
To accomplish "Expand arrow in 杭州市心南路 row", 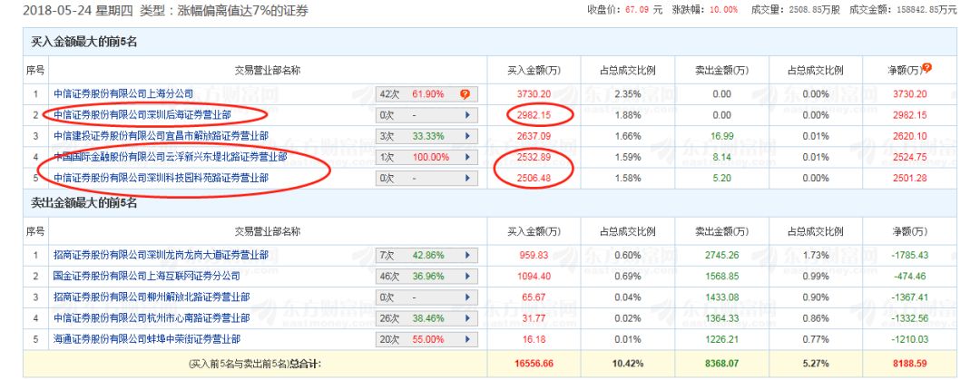I will tap(467, 318).
